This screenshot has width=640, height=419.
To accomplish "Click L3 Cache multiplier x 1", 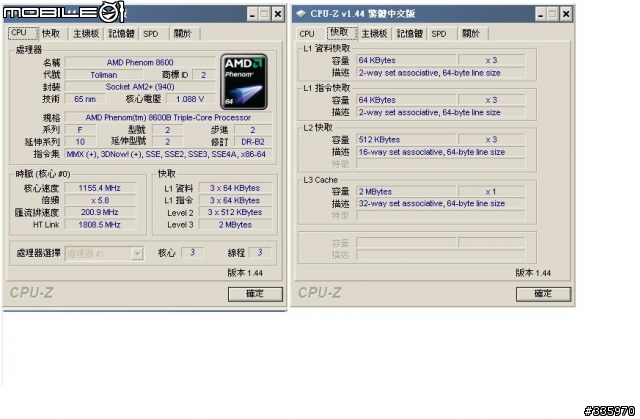I will pyautogui.click(x=491, y=191).
